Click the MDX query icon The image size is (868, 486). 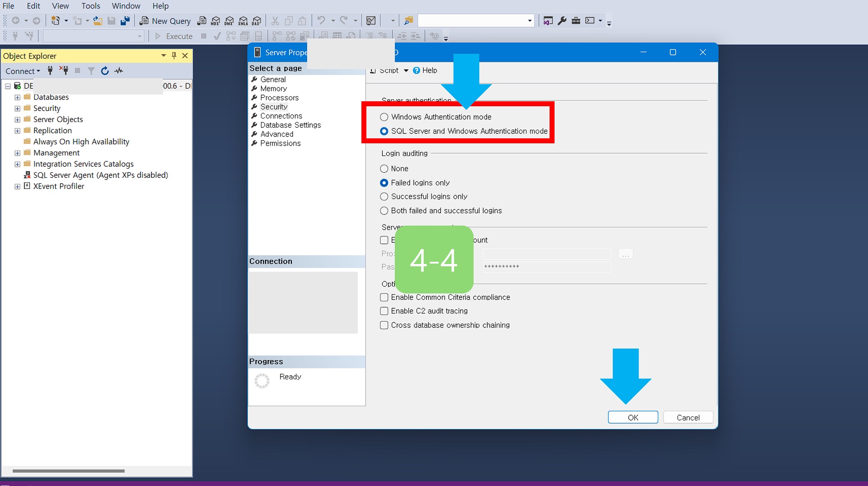pyautogui.click(x=216, y=21)
